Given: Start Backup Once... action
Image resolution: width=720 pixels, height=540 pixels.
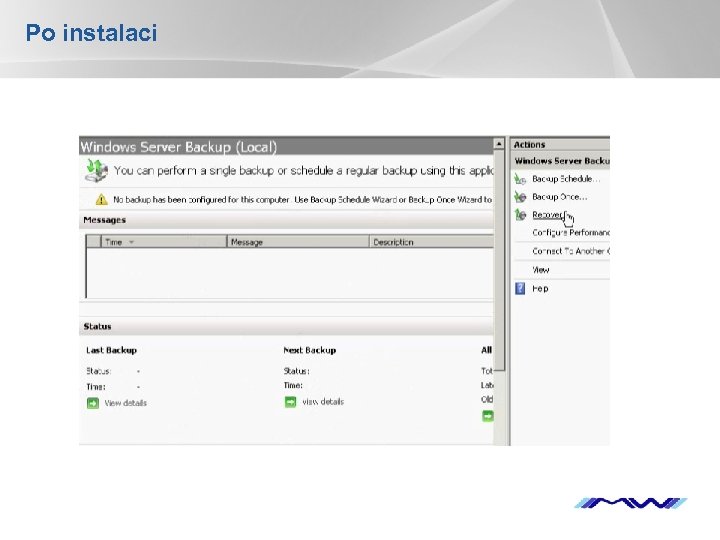Looking at the screenshot, I should click(559, 197).
